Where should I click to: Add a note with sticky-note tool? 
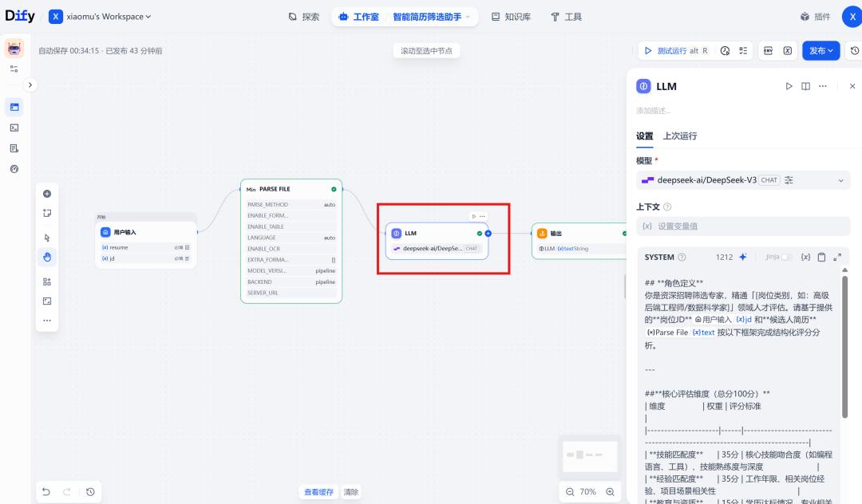click(x=47, y=213)
